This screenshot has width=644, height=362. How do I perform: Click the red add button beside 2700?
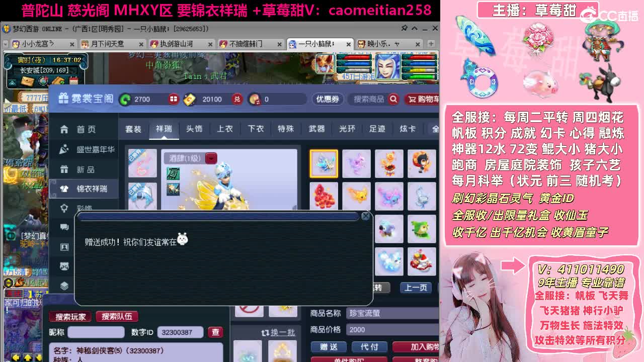coord(174,99)
